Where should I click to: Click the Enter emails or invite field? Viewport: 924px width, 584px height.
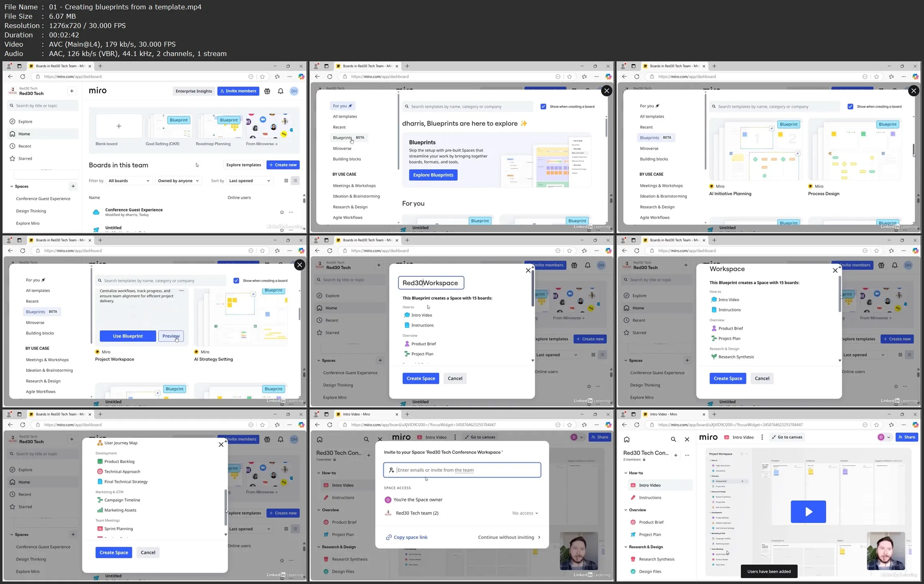(462, 470)
